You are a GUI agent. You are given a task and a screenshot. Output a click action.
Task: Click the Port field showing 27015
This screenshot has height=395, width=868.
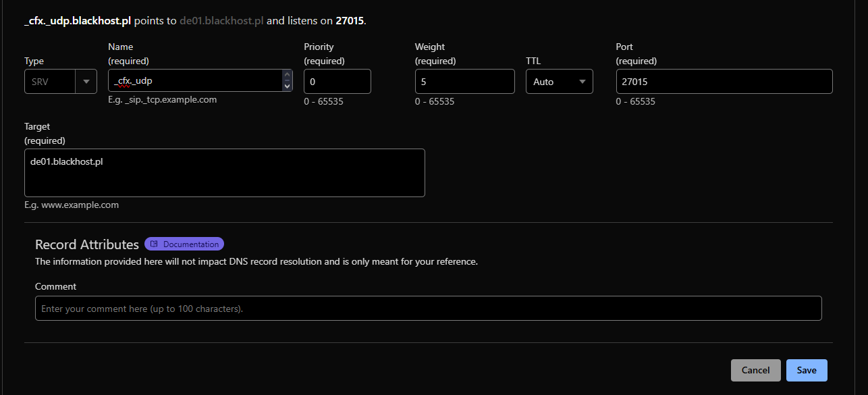pos(724,81)
